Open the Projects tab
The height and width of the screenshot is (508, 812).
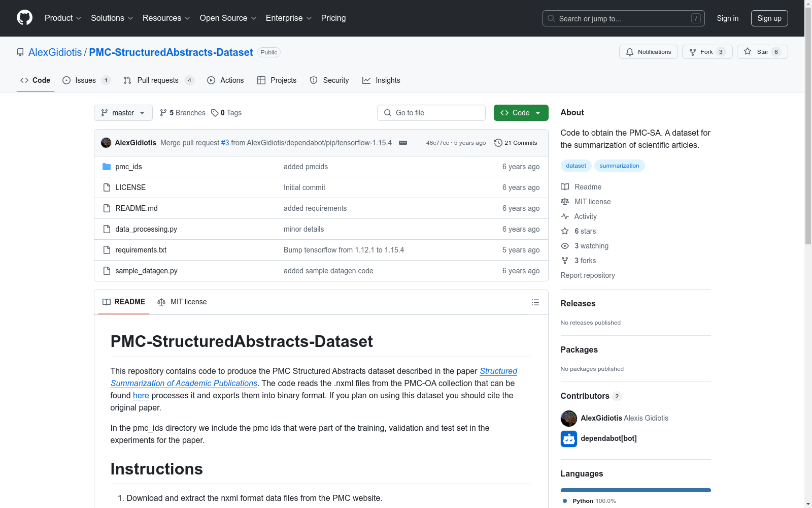277,80
